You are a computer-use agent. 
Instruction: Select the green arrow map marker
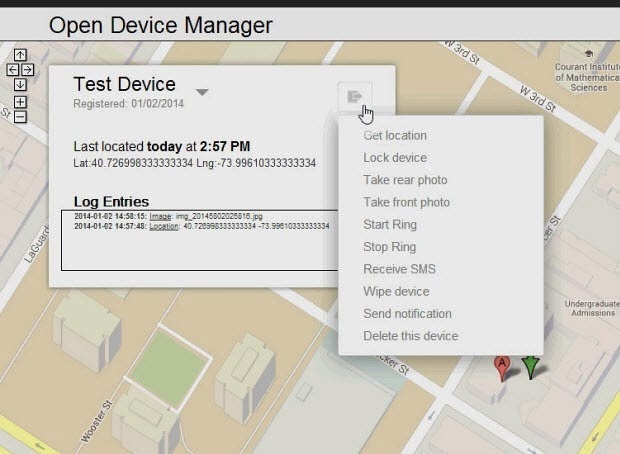pyautogui.click(x=530, y=367)
